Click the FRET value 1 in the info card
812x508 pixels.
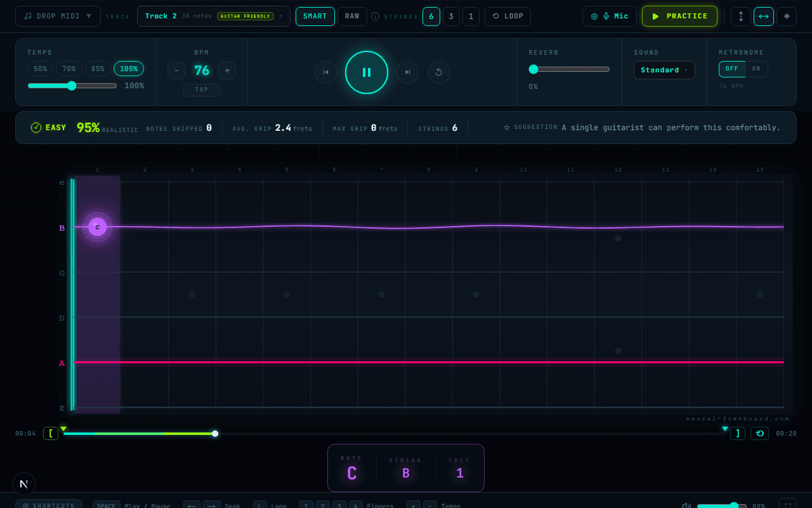[x=460, y=473]
